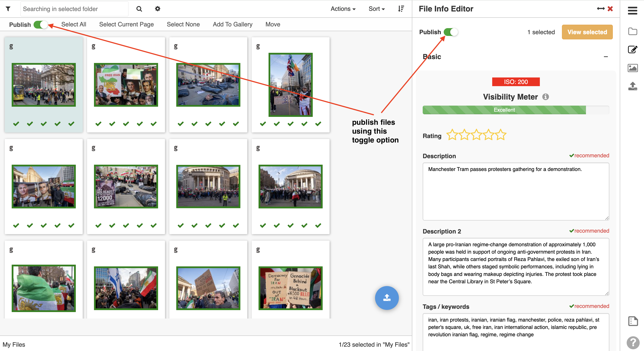The height and width of the screenshot is (351, 644).
Task: Focus the search in selected folder field
Action: [x=74, y=9]
